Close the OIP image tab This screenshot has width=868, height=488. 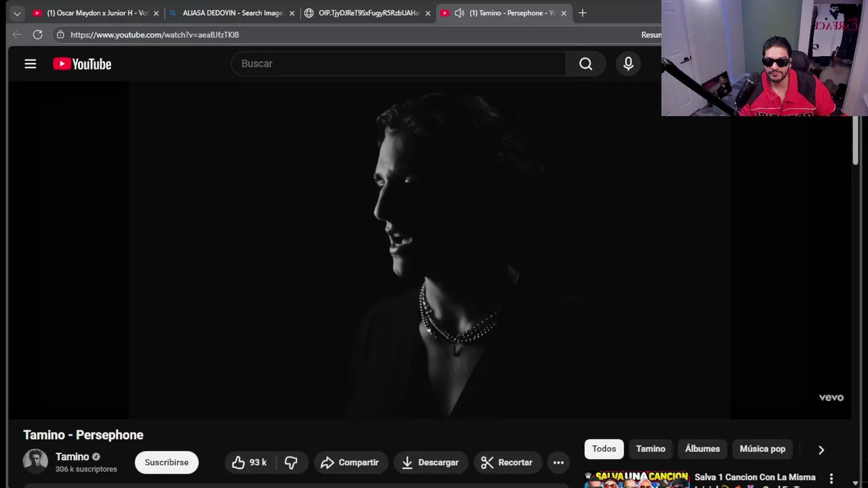point(428,13)
